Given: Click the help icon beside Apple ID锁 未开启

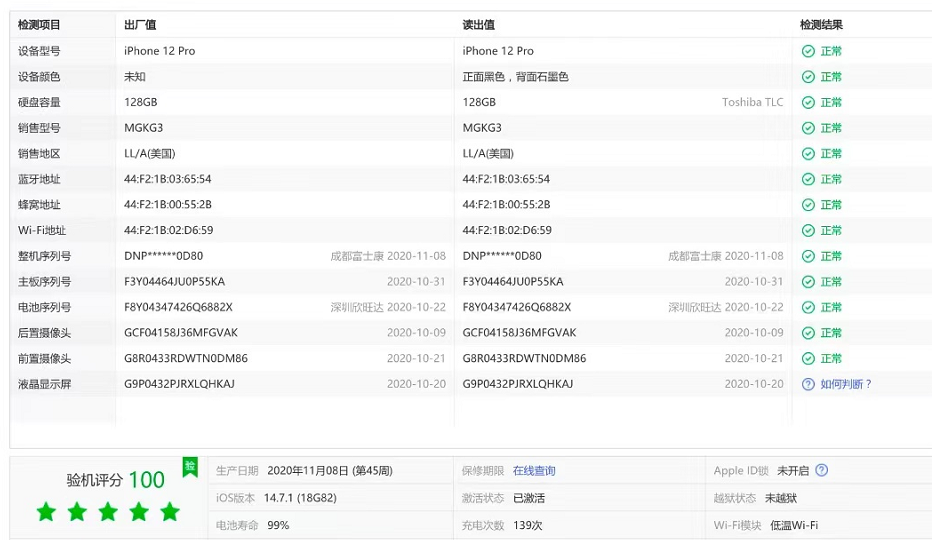Looking at the screenshot, I should tap(821, 470).
